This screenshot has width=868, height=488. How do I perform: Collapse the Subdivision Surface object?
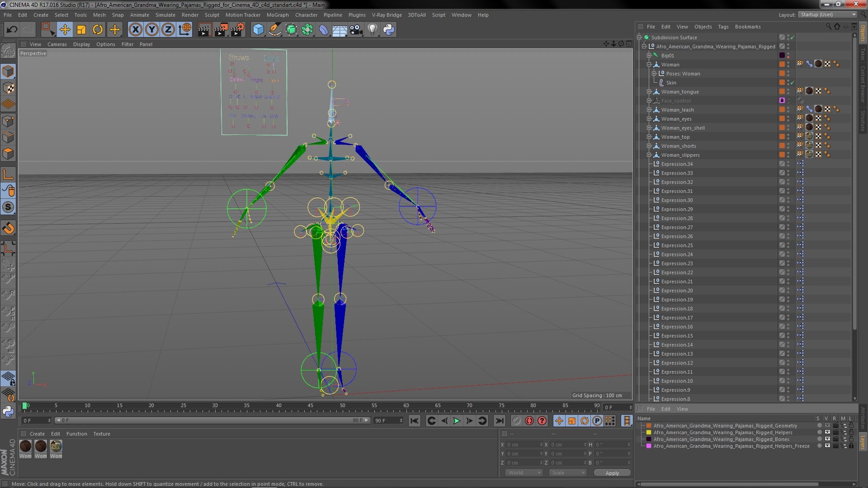click(639, 38)
